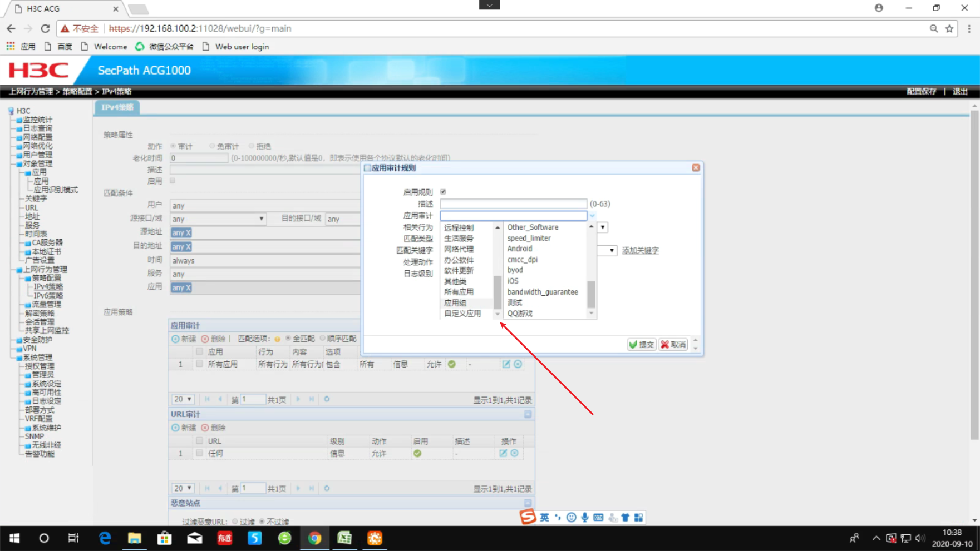The height and width of the screenshot is (551, 980).
Task: Click the scroll-up arrow of the group list
Action: pyautogui.click(x=591, y=227)
